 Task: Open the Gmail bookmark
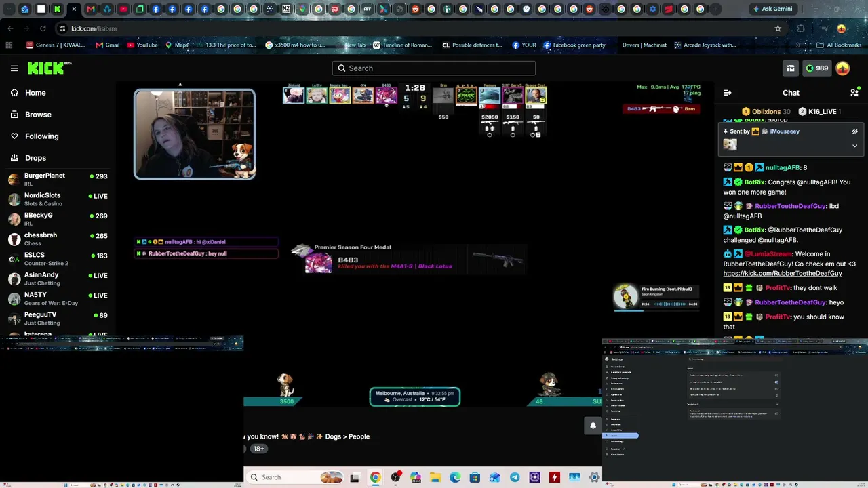tap(108, 45)
